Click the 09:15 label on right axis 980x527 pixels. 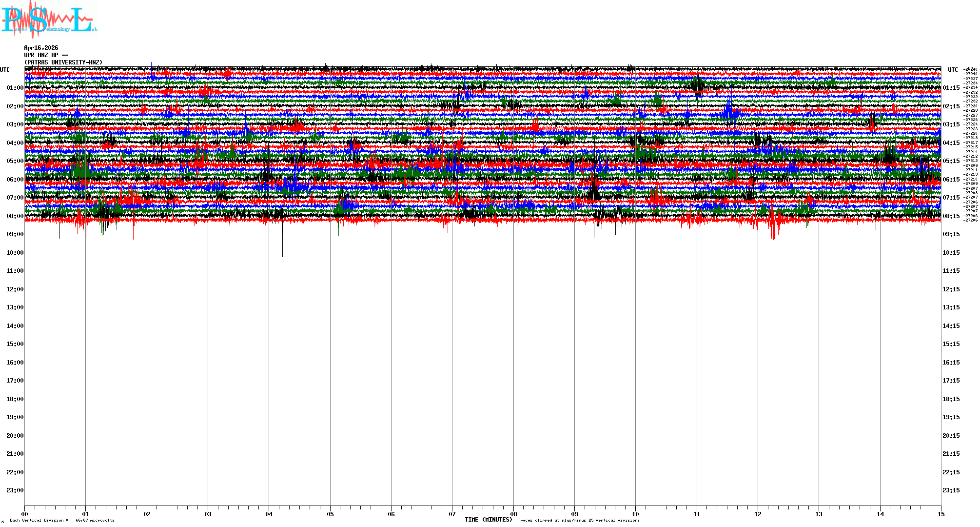point(951,234)
